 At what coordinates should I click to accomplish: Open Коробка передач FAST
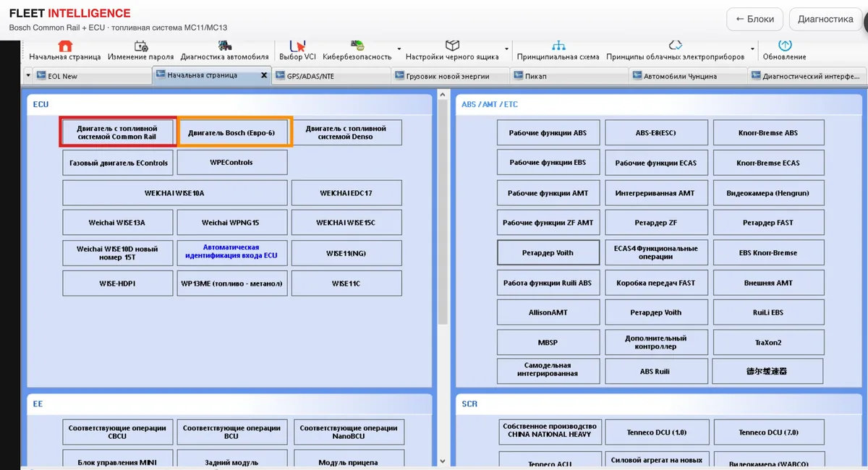656,283
